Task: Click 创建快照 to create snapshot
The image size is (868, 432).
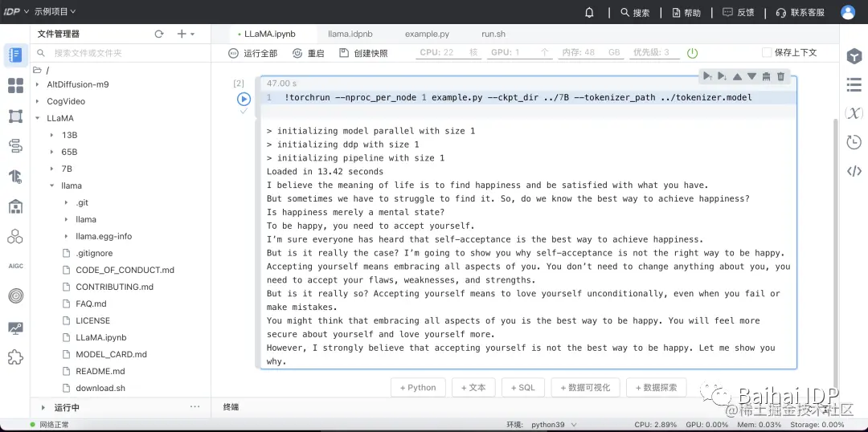Action: pos(364,53)
